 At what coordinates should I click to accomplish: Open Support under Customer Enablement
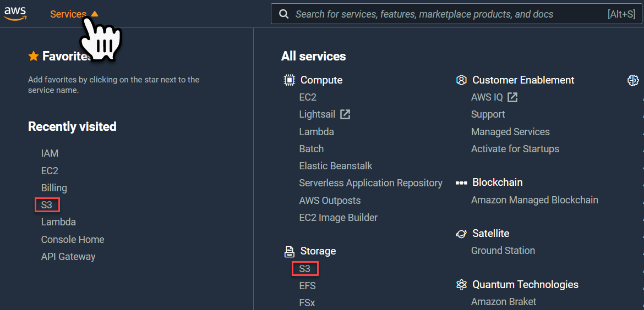(488, 114)
